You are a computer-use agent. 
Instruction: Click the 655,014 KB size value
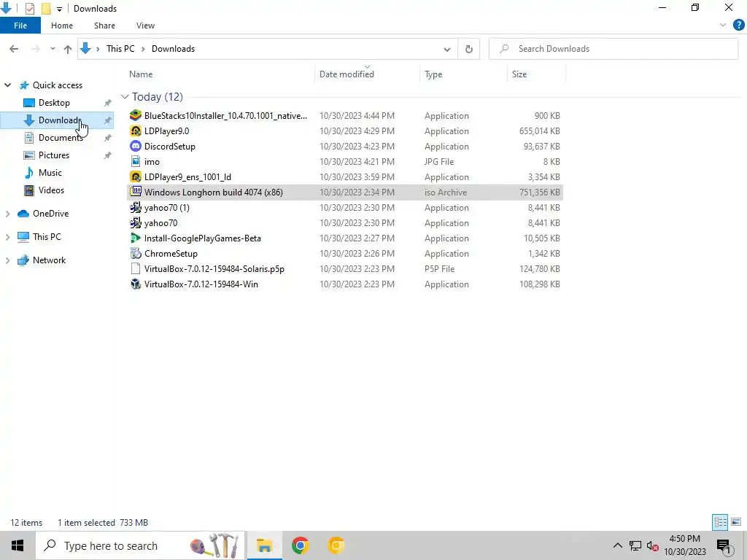[539, 131]
